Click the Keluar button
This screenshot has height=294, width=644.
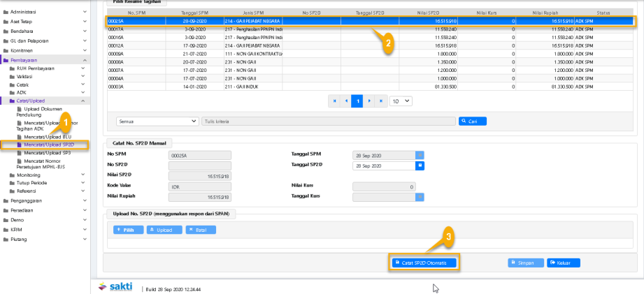coord(564,263)
